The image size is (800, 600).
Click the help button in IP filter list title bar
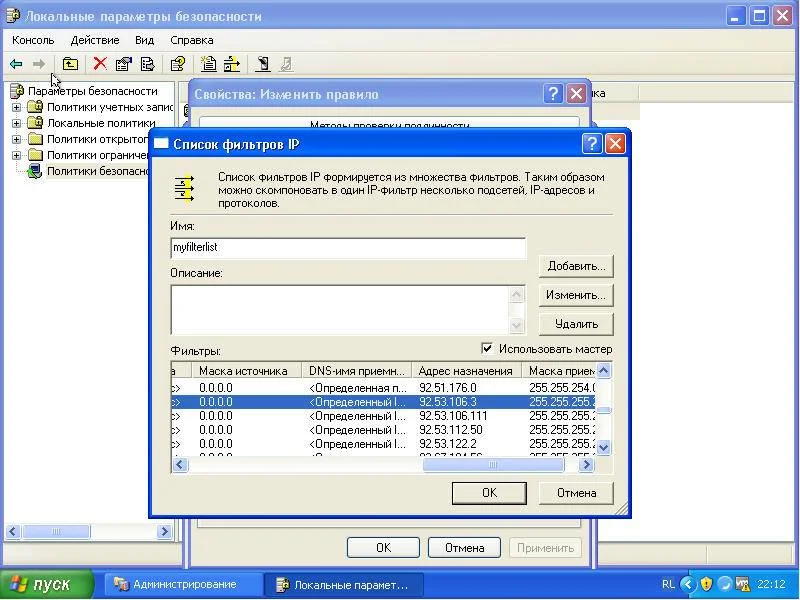592,144
